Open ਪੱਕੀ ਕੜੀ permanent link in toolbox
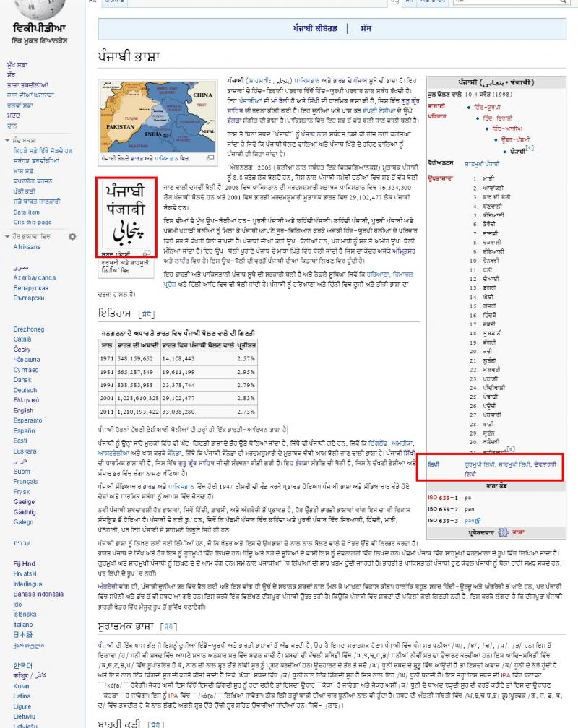The height and width of the screenshot is (728, 578). tap(24, 192)
